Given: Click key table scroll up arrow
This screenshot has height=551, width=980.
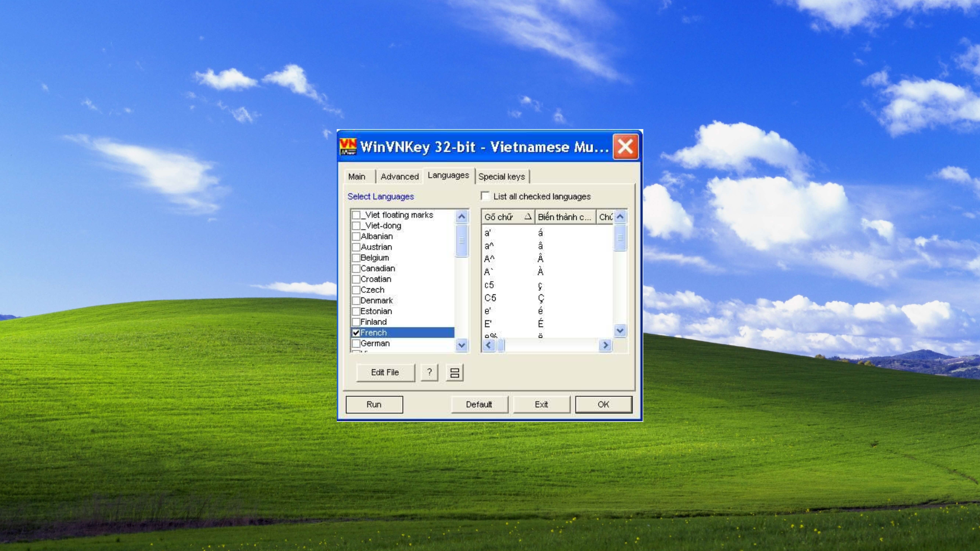Looking at the screenshot, I should pyautogui.click(x=620, y=217).
